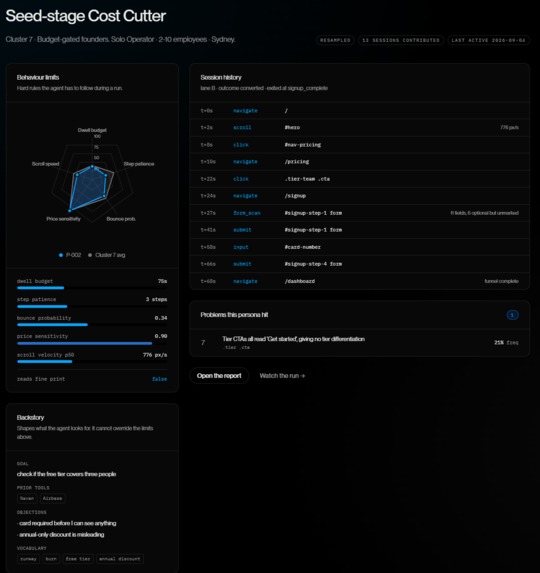
Task: Click the 0.90 price sensitivity value
Action: tap(161, 336)
